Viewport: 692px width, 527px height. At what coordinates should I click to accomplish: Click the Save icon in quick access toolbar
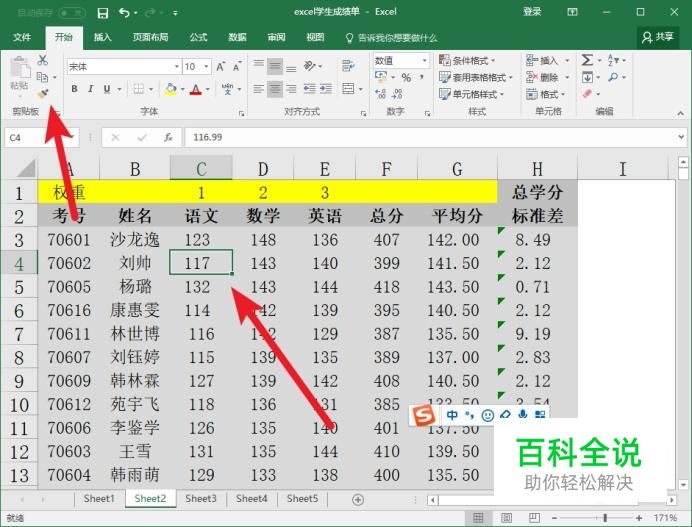[x=103, y=13]
